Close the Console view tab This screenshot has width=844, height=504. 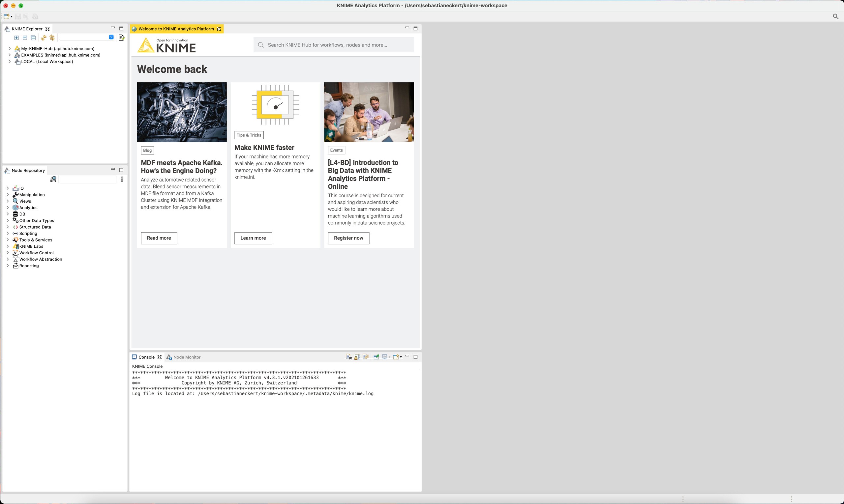(x=160, y=357)
